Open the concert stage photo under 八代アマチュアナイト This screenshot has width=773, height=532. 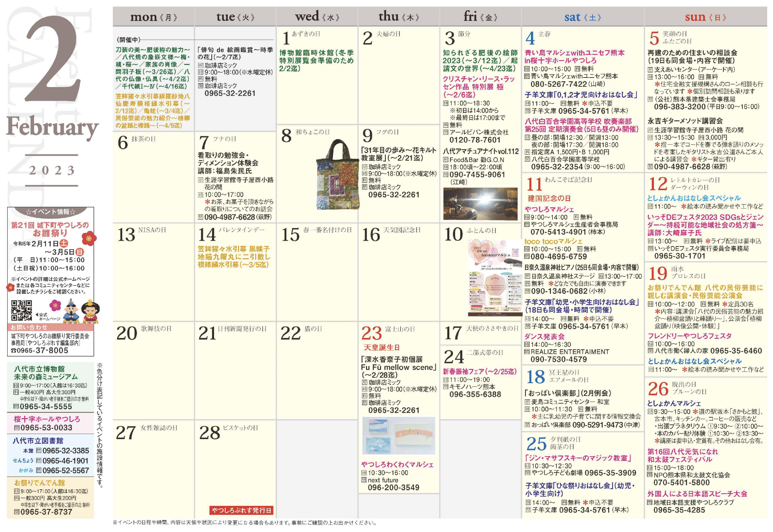[x=480, y=204]
